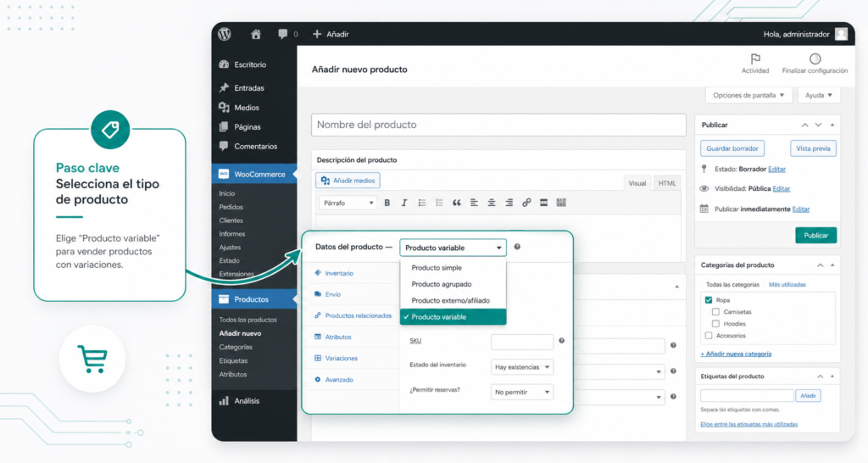Select Producto simple option
The width and height of the screenshot is (868, 463).
pyautogui.click(x=453, y=267)
